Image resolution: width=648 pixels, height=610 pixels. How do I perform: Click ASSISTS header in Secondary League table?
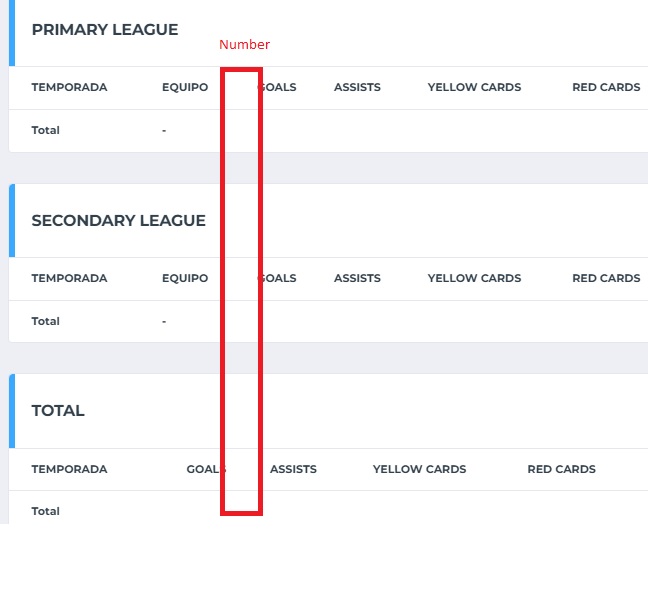(x=357, y=278)
